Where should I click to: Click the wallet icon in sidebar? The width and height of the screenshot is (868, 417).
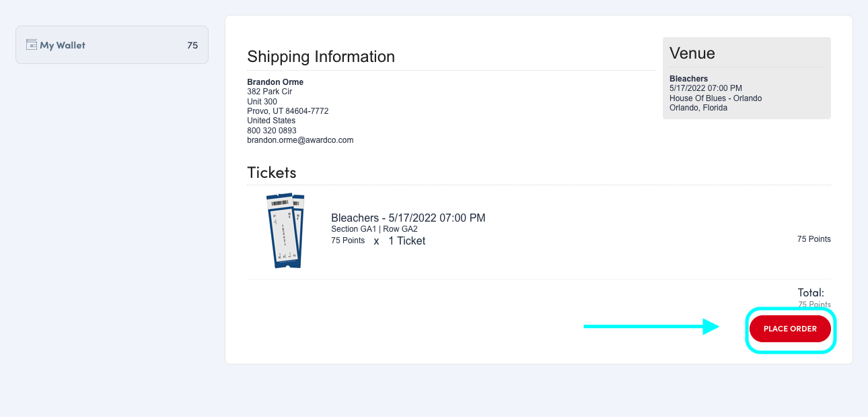[x=31, y=44]
